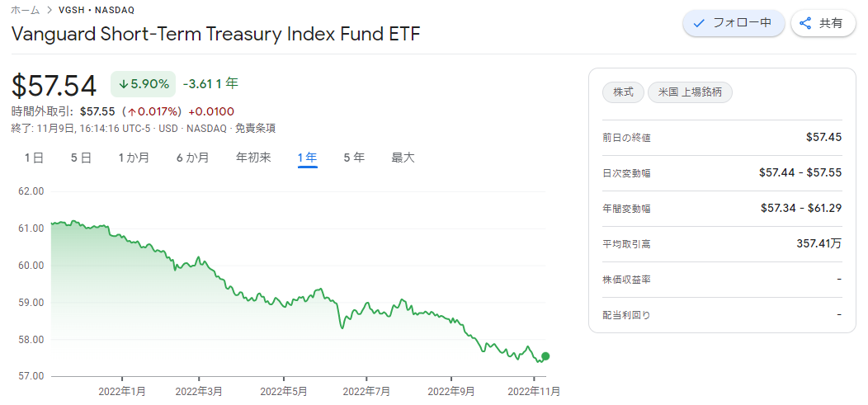The image size is (868, 405).
Task: Click the green end-point dot on chart
Action: [x=545, y=356]
